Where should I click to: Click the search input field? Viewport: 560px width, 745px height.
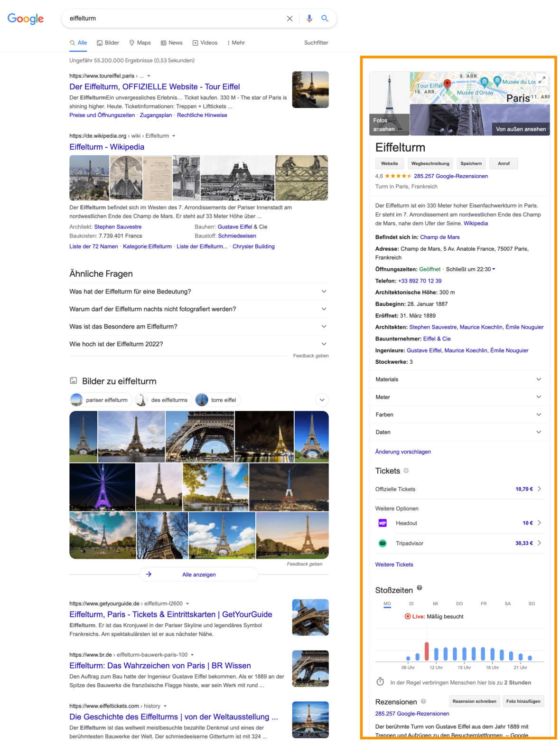pos(175,19)
